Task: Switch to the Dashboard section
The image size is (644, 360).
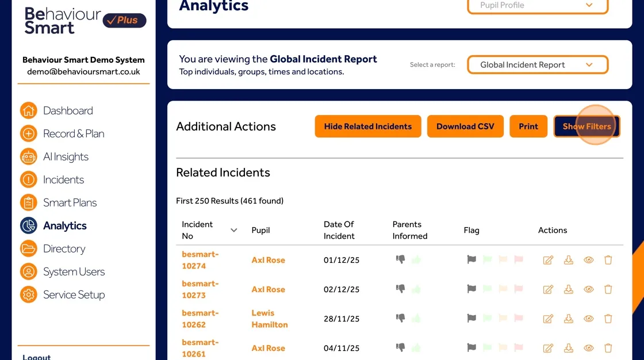Action: pyautogui.click(x=28, y=110)
